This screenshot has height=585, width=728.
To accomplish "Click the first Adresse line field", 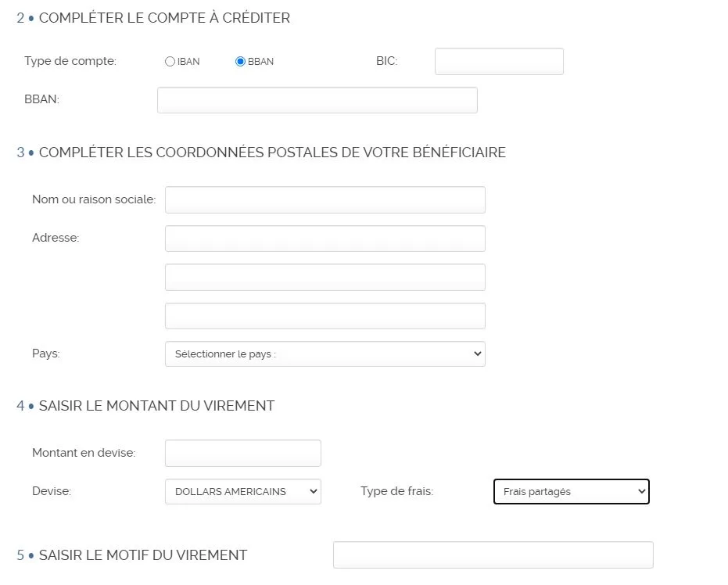I will click(x=325, y=239).
